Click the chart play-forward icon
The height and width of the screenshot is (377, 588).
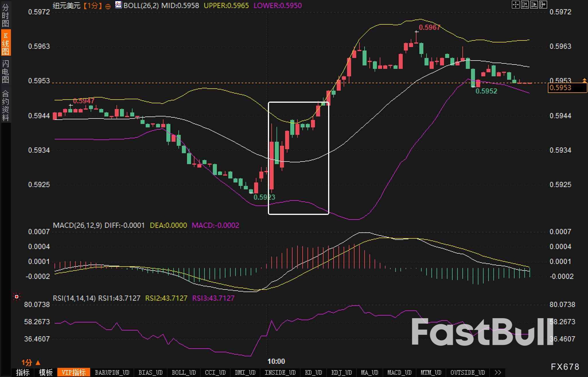pyautogui.click(x=534, y=5)
